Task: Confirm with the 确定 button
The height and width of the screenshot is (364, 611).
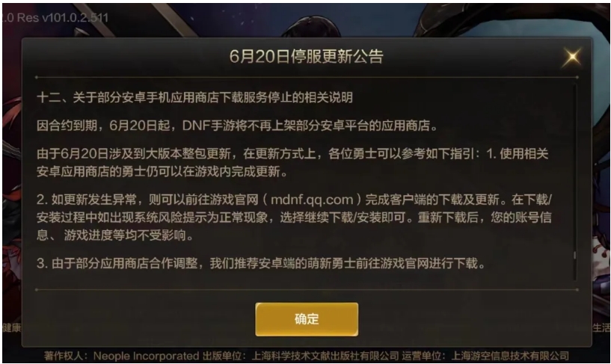Action: (x=307, y=319)
